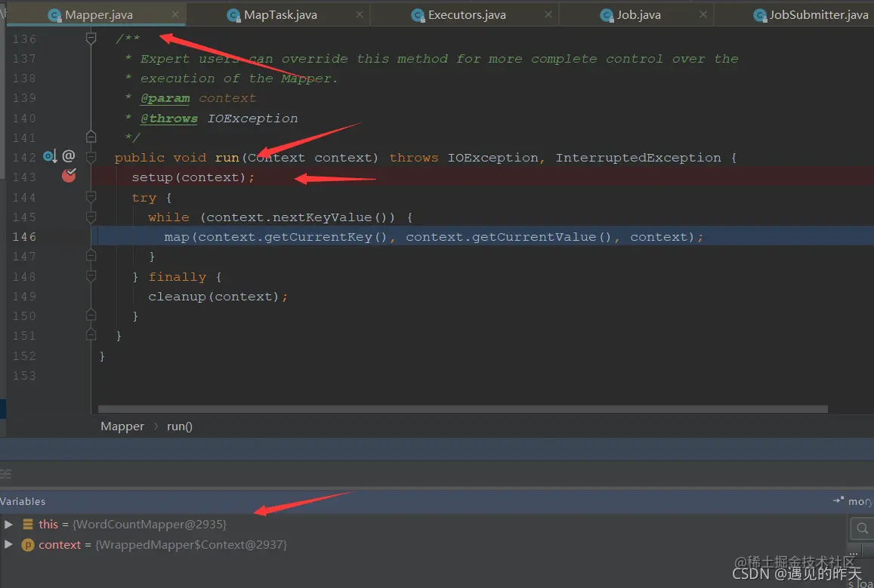The width and height of the screenshot is (874, 588).
Task: Click line number 143 in the gutter
Action: click(24, 177)
